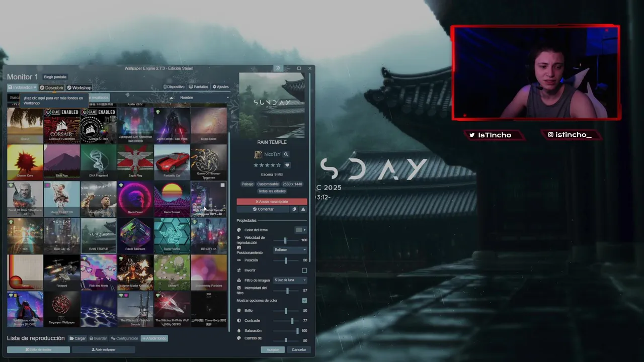Select the DNA Fragment wallpaper
Screen dimensions: 644x362
tap(99, 162)
